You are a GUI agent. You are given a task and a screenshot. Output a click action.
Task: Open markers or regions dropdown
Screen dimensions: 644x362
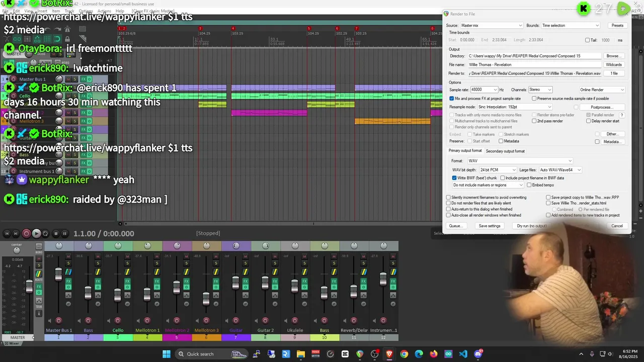[488, 185]
